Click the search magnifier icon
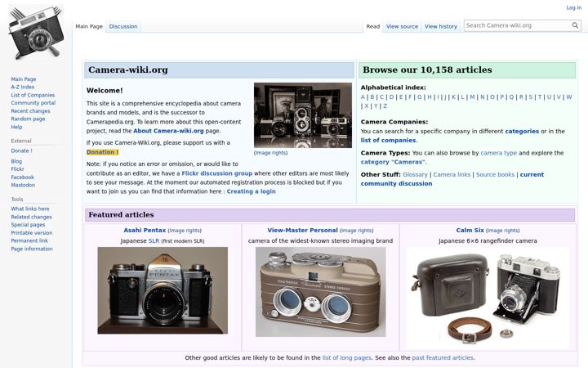 (575, 25)
